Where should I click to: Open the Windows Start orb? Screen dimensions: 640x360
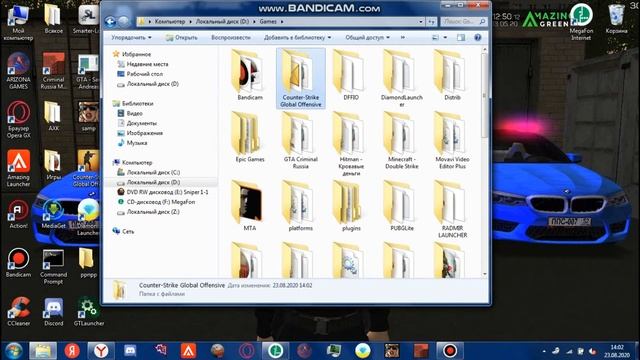coord(13,351)
